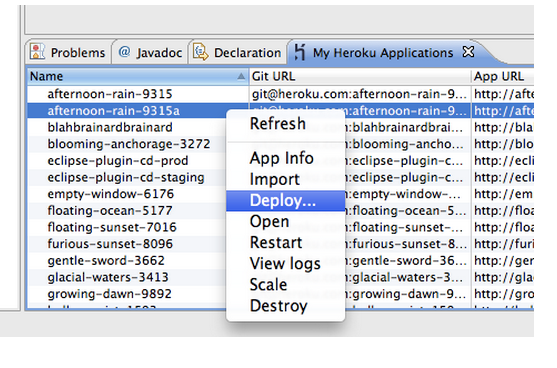Image resolution: width=557 pixels, height=368 pixels.
Task: Click Git URL cell ending floating-sunset-...
Action: 407,227
